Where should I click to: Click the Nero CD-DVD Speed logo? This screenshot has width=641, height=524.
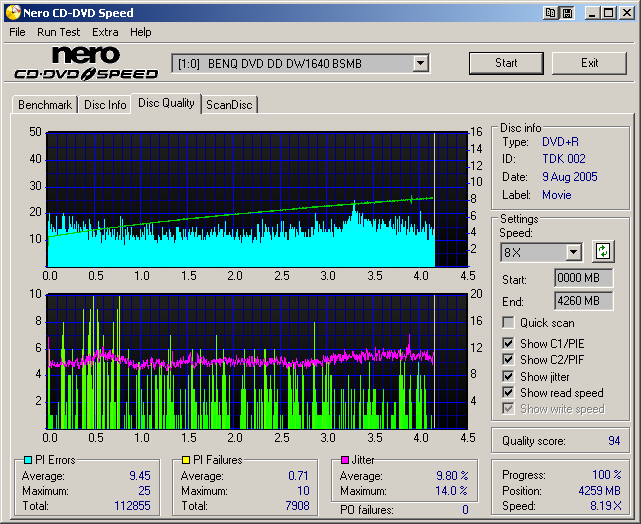[x=86, y=63]
